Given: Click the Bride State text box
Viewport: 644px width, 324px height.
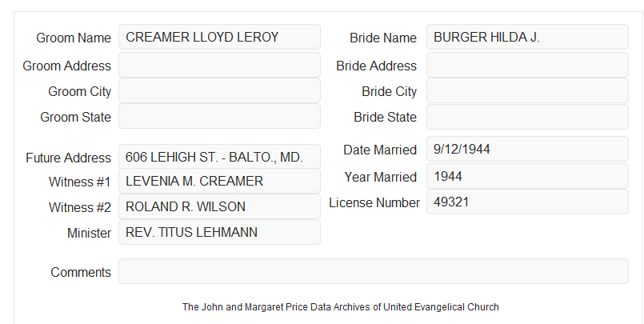Looking at the screenshot, I should pyautogui.click(x=527, y=117).
